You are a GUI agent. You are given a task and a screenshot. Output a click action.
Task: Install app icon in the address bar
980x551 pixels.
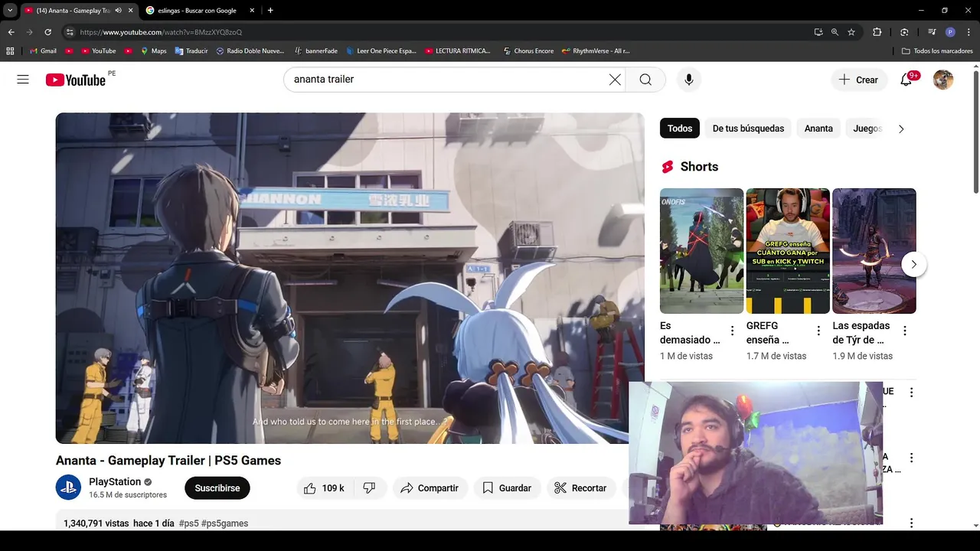[818, 32]
